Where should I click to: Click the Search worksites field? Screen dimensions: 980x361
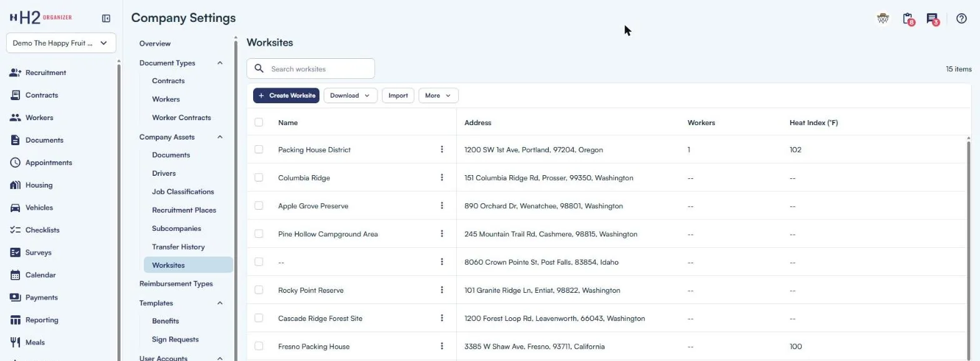(x=311, y=69)
